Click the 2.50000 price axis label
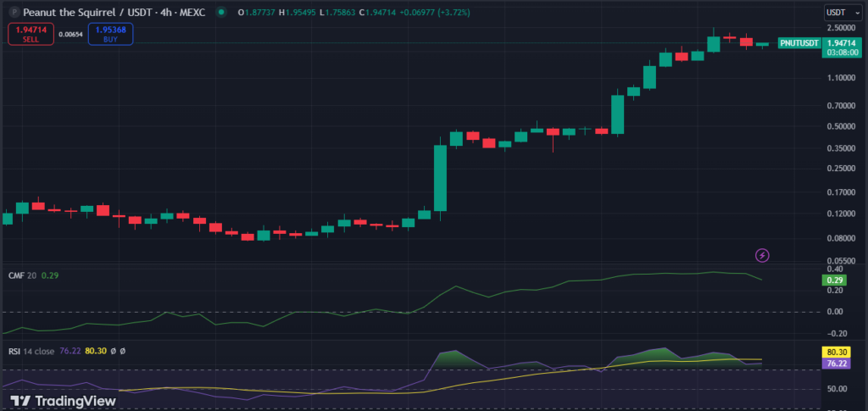The height and width of the screenshot is (411, 868). 841,28
